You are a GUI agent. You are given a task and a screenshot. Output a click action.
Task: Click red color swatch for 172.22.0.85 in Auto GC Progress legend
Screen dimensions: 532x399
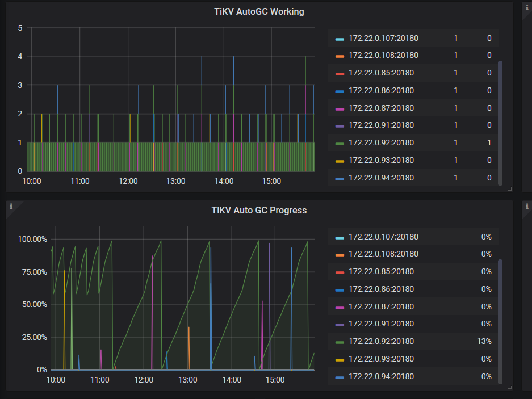tap(340, 272)
